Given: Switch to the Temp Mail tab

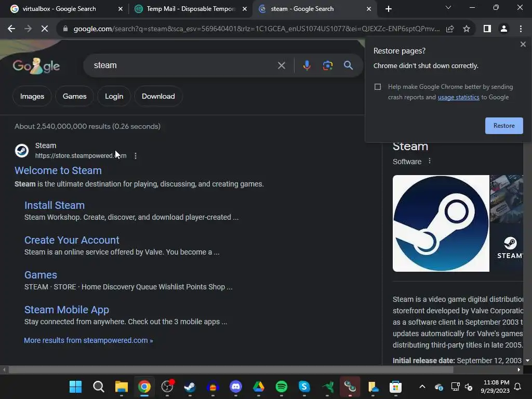Looking at the screenshot, I should (x=191, y=9).
